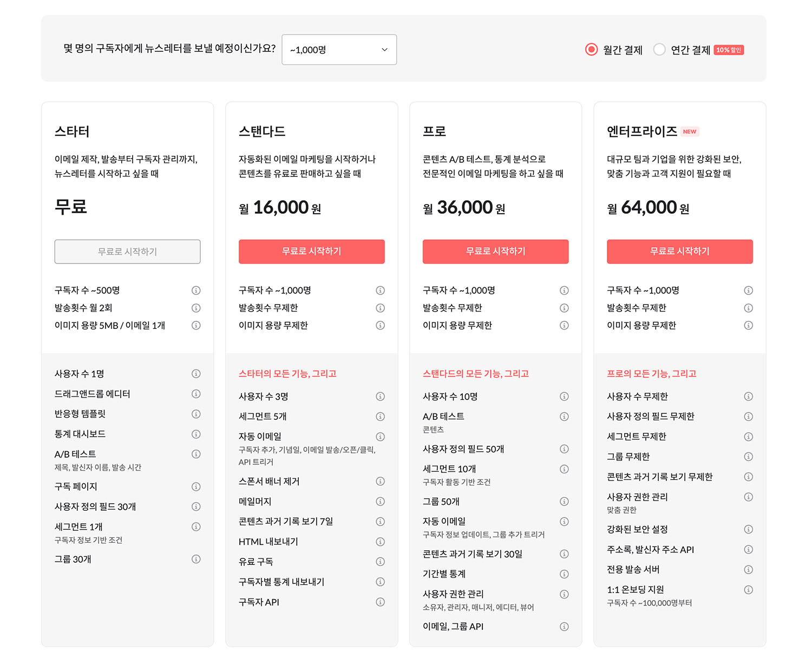
Task: Show info for 사용자 수 1명
Action: click(196, 374)
